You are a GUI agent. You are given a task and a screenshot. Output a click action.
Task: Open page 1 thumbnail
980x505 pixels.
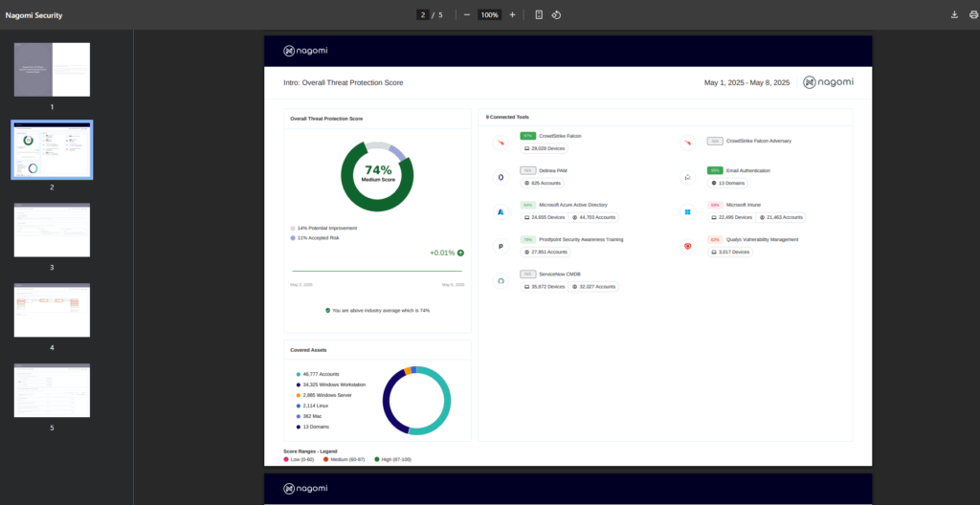[x=52, y=70]
